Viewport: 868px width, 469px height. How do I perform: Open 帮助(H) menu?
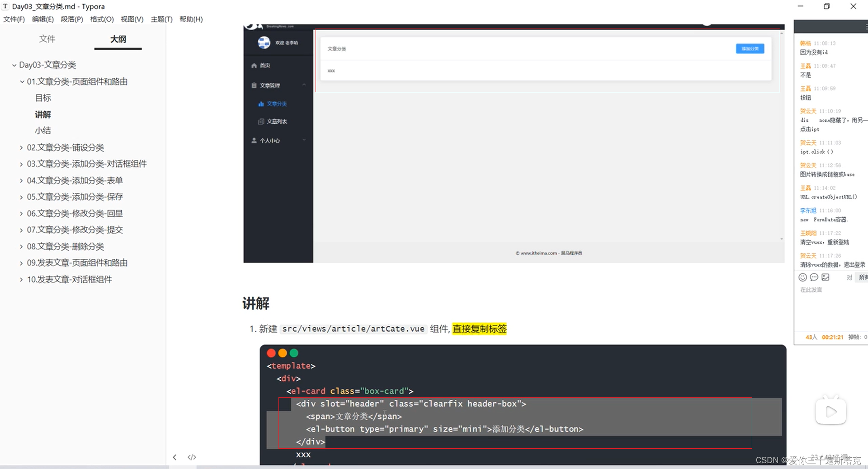191,19
